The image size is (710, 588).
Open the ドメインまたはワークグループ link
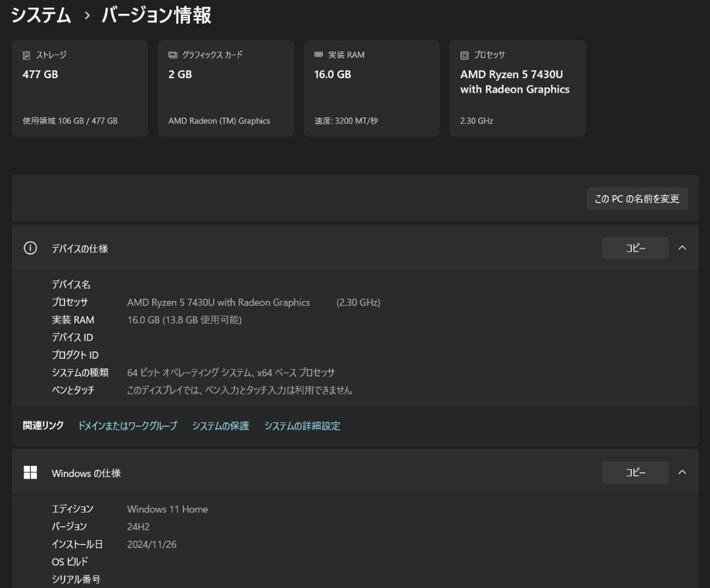(128, 426)
